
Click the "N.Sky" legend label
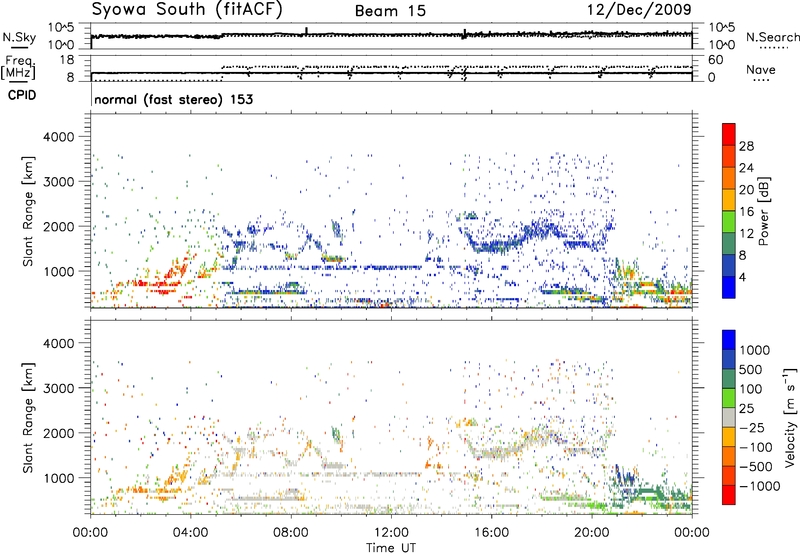[x=19, y=37]
